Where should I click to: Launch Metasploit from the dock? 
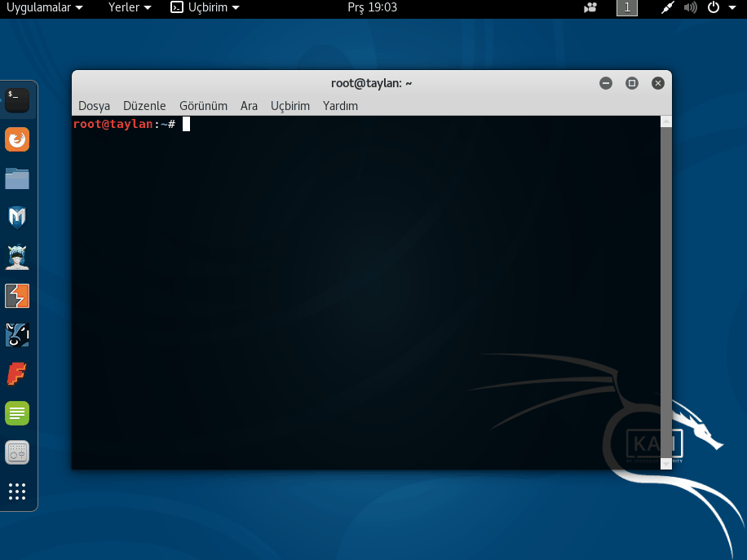tap(17, 218)
